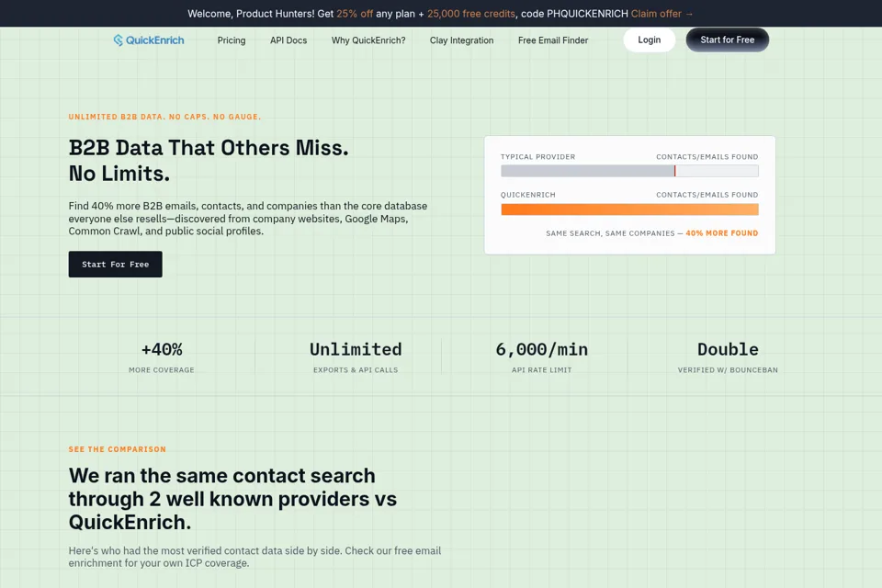Click the QuickEnrich orange progress bar
Screen dimensions: 882x588
click(x=629, y=209)
